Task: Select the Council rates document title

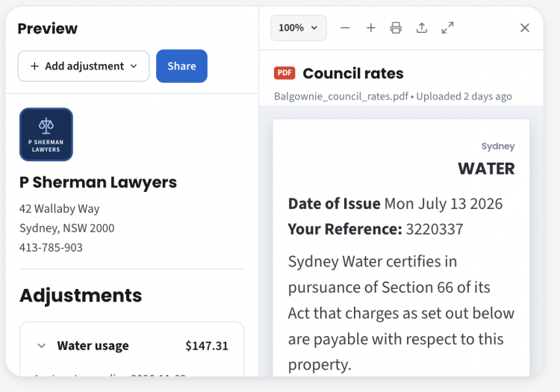Action: [x=353, y=73]
